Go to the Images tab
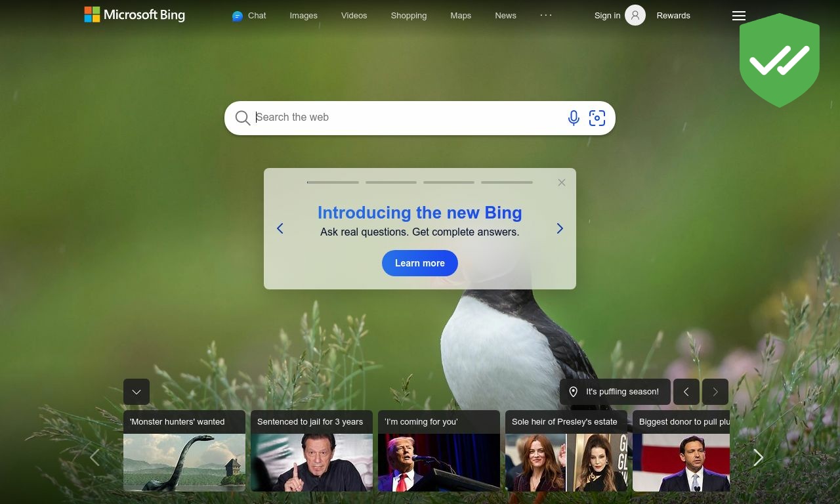840x504 pixels. pos(303,16)
